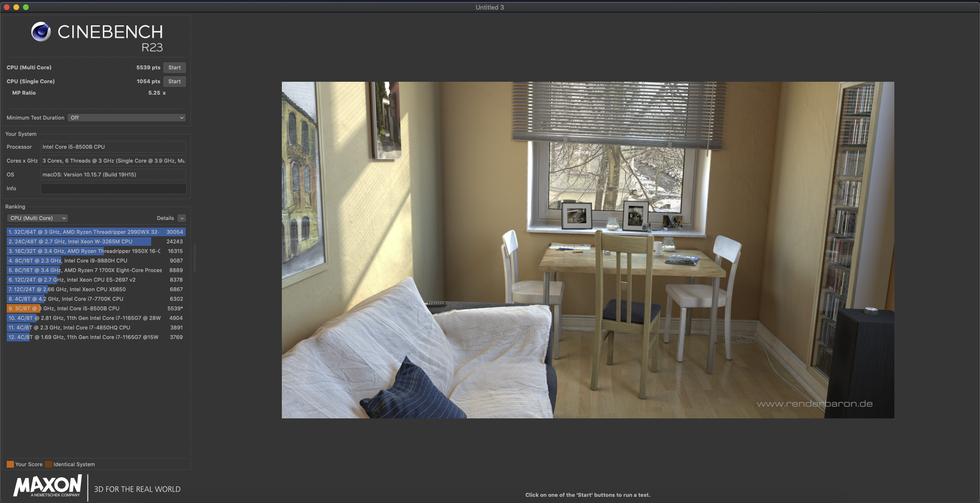The image size is (980, 503).
Task: Click the Identical System brown legend swatch
Action: tap(48, 464)
